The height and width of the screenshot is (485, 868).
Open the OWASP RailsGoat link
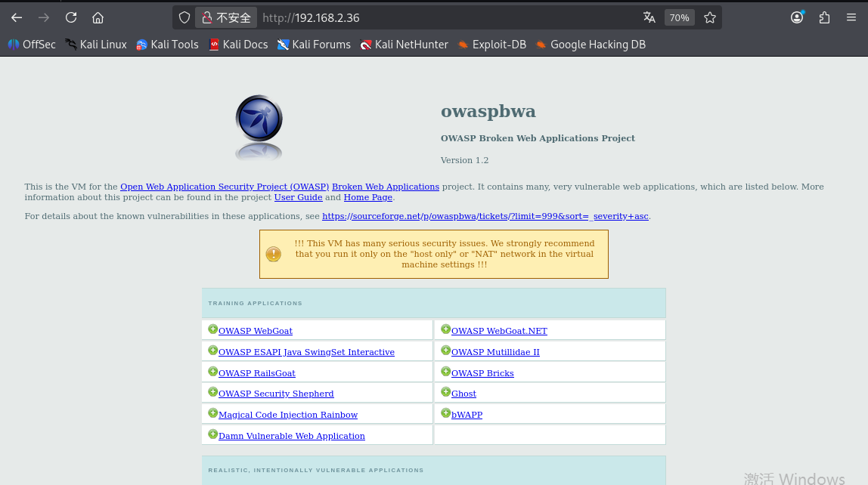coord(257,373)
